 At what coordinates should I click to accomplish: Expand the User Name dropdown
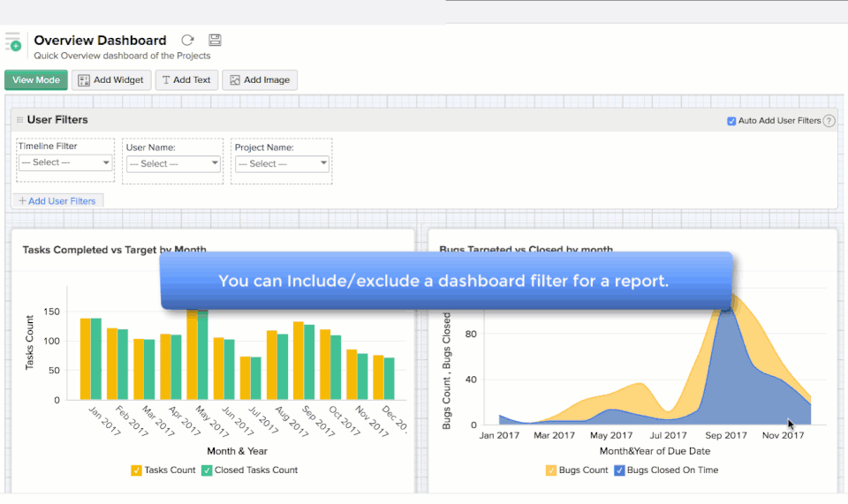pos(174,163)
